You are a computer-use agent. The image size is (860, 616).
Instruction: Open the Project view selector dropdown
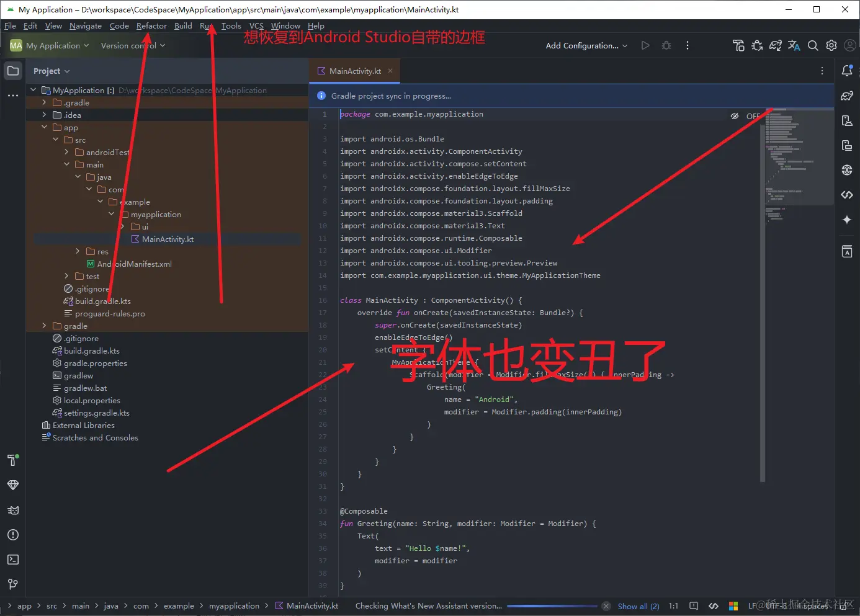coord(52,71)
